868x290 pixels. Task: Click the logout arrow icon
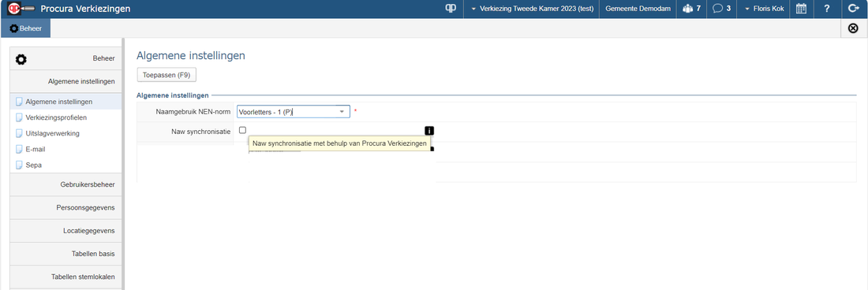point(853,9)
